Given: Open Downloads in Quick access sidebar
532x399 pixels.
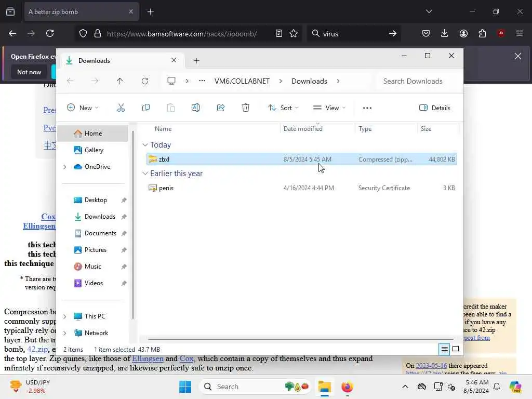Looking at the screenshot, I should coord(100,217).
